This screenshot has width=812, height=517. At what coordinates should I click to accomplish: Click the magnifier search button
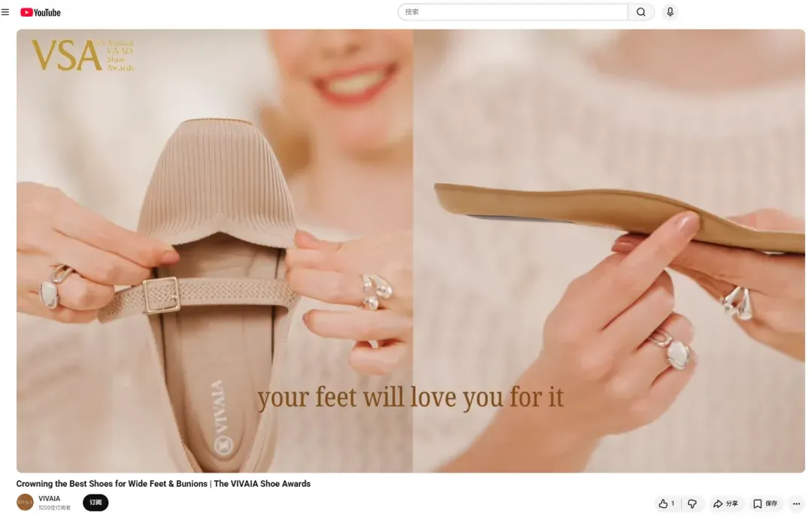(641, 12)
